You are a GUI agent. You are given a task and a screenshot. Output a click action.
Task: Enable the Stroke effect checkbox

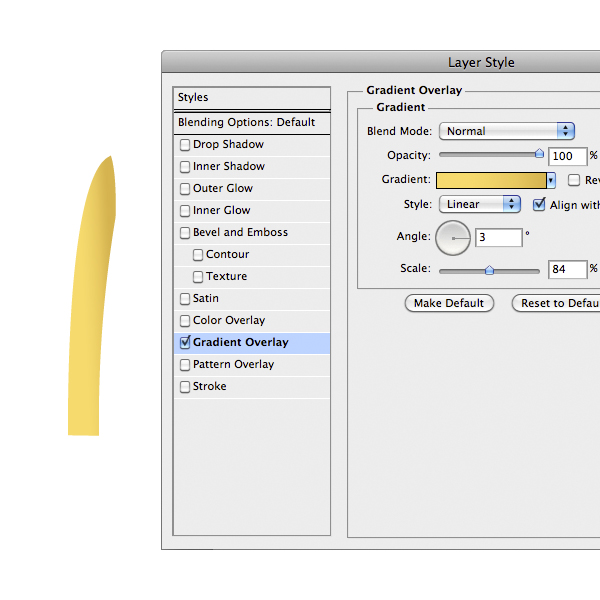coord(185,387)
